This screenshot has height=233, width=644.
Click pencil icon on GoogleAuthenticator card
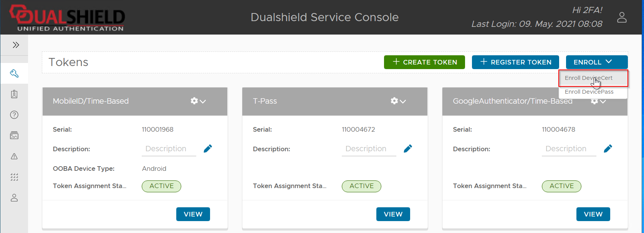tap(608, 149)
